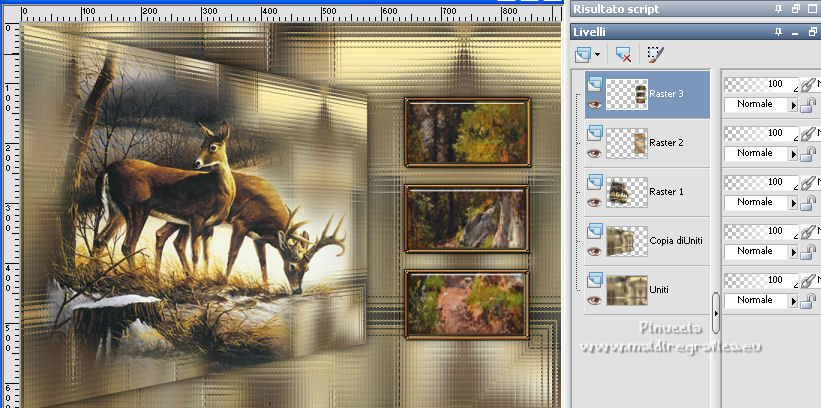Click the Livelli panel title bar
The width and height of the screenshot is (821, 408).
coord(695,32)
